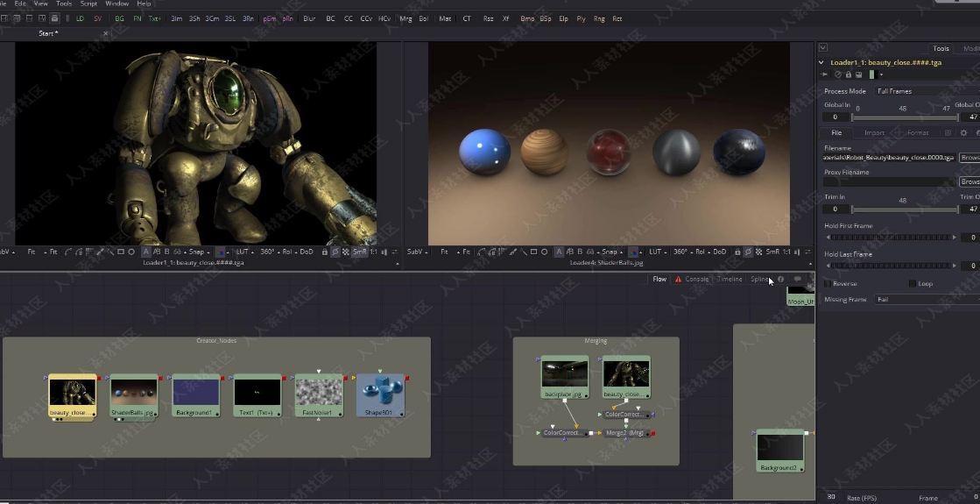Select the Merge2 (Mrg) node
980x504 pixels.
[625, 433]
